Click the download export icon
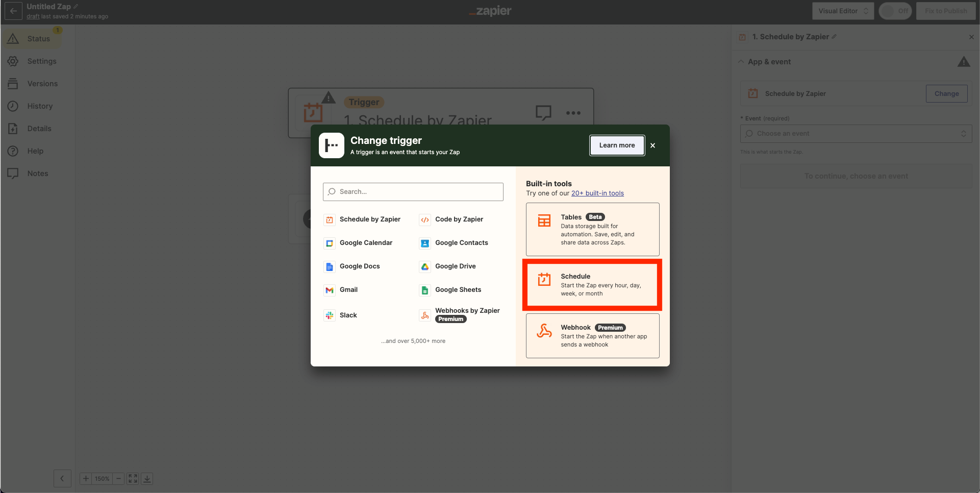Viewport: 980px width, 493px height. [147, 479]
